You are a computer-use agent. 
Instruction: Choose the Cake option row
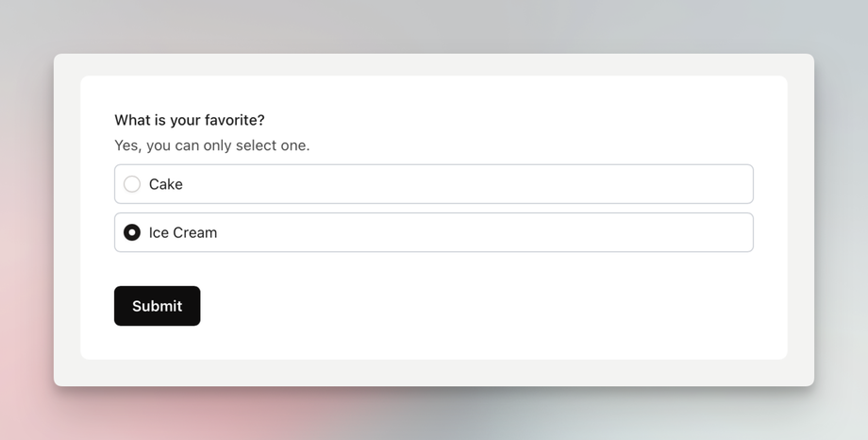433,184
